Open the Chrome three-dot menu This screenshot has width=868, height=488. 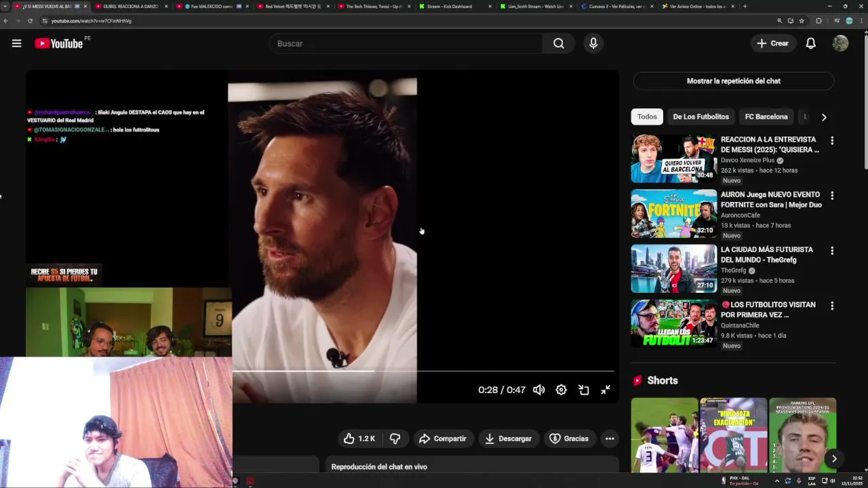pos(861,21)
